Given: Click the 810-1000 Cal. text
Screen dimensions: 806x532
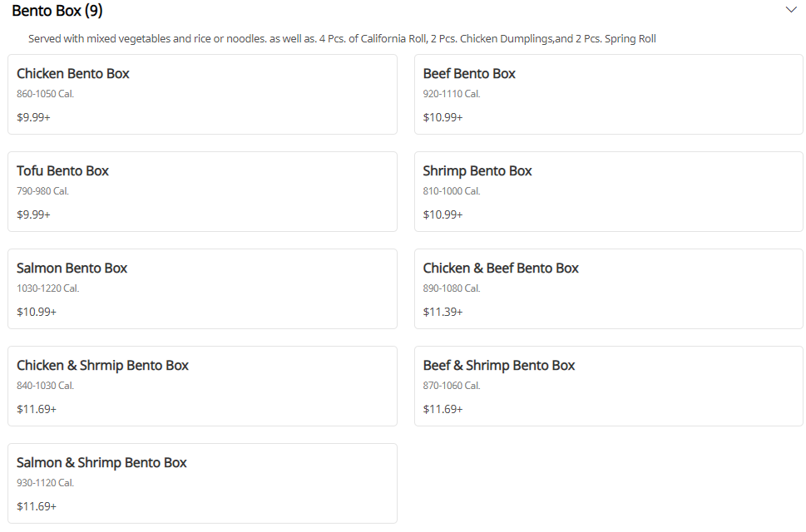Looking at the screenshot, I should 452,191.
